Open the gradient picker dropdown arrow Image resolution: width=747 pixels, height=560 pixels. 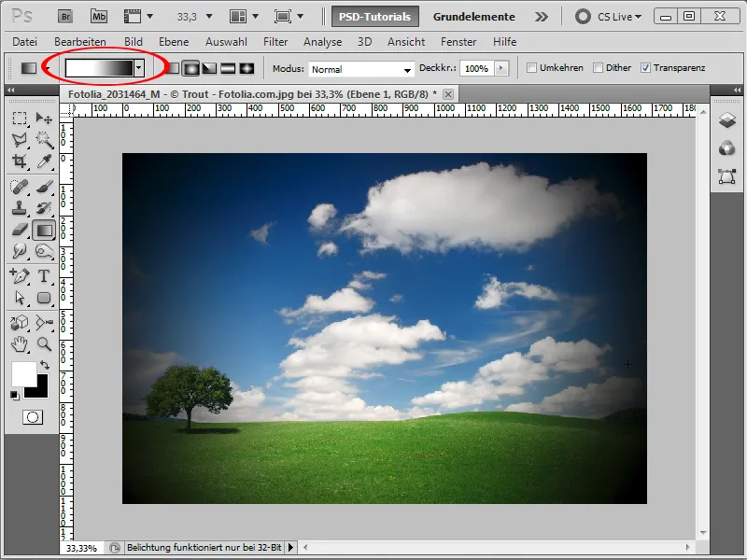pyautogui.click(x=138, y=68)
